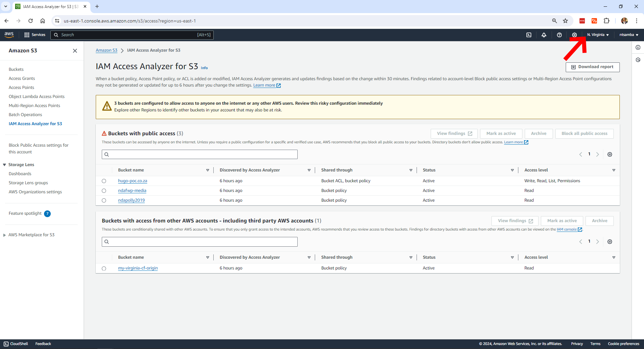Image resolution: width=644 pixels, height=349 pixels.
Task: Collapse the Storage Lens section
Action: [5, 165]
